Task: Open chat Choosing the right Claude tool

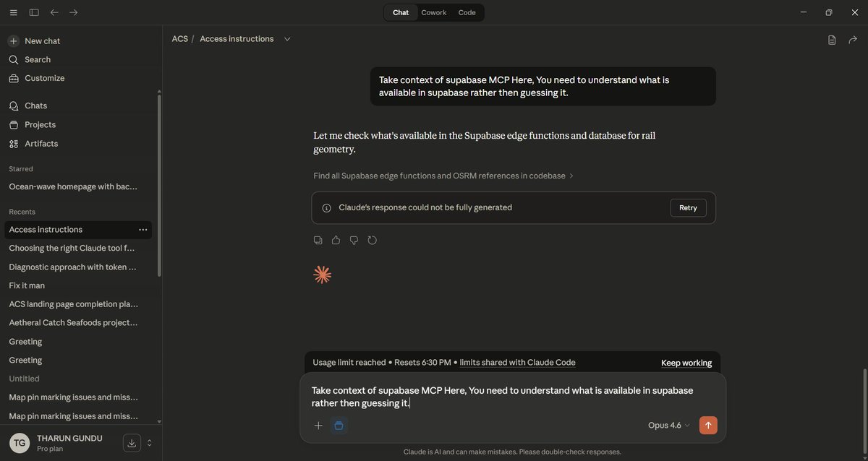Action: coord(72,248)
